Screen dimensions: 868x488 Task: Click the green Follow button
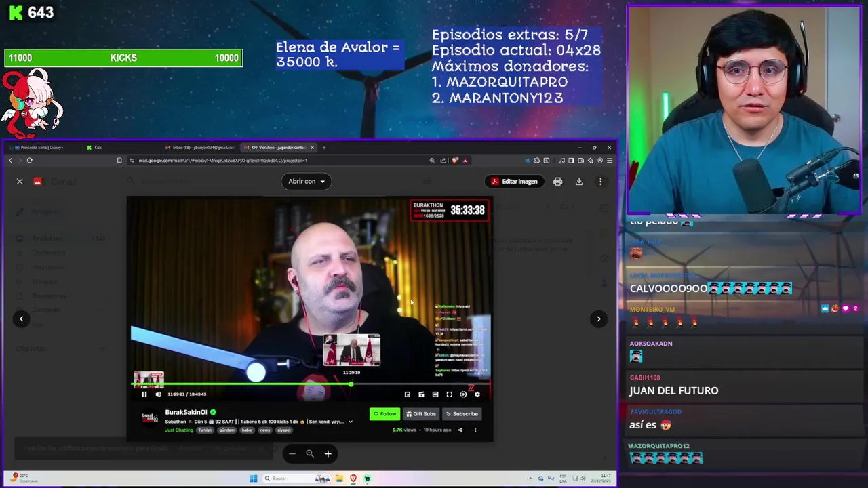coord(385,414)
